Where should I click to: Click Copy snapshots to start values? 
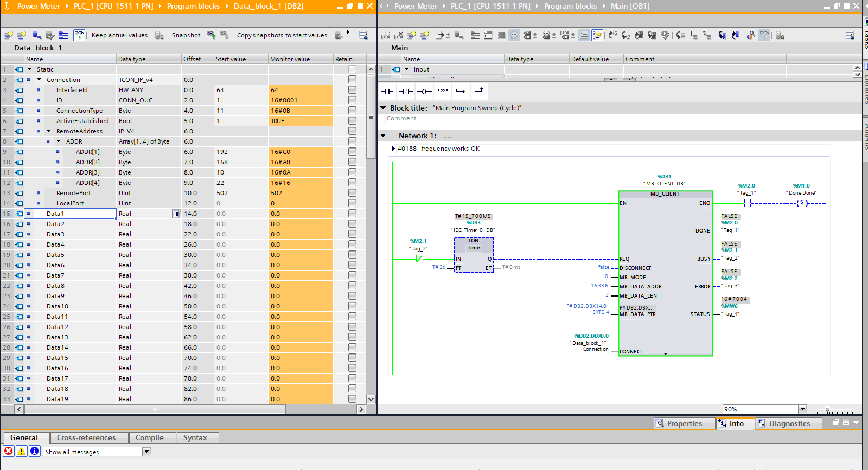[x=282, y=35]
